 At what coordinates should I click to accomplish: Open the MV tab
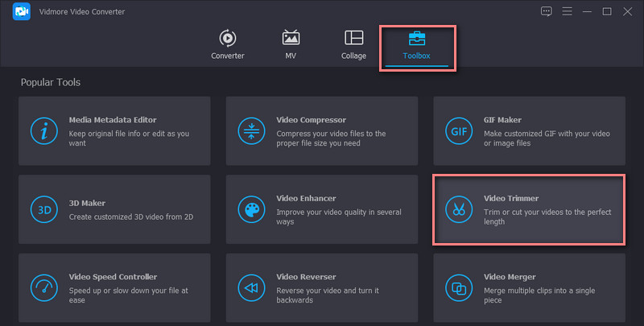pos(291,45)
